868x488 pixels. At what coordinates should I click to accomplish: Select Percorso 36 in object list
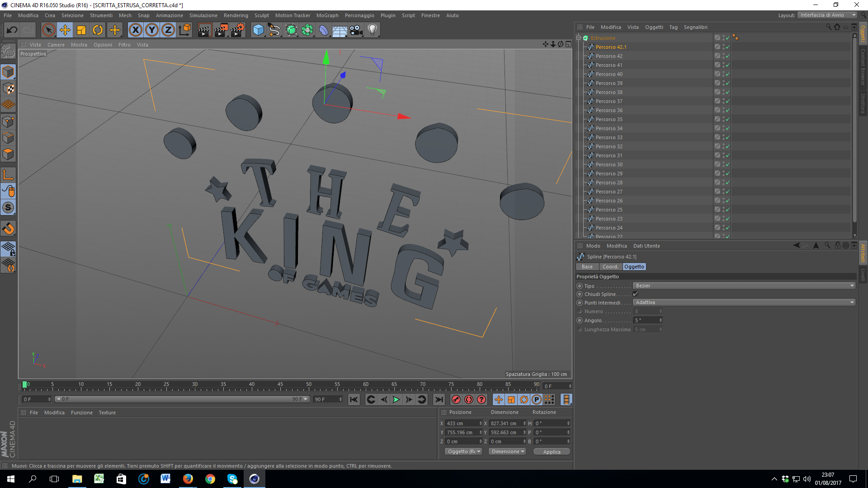[609, 110]
